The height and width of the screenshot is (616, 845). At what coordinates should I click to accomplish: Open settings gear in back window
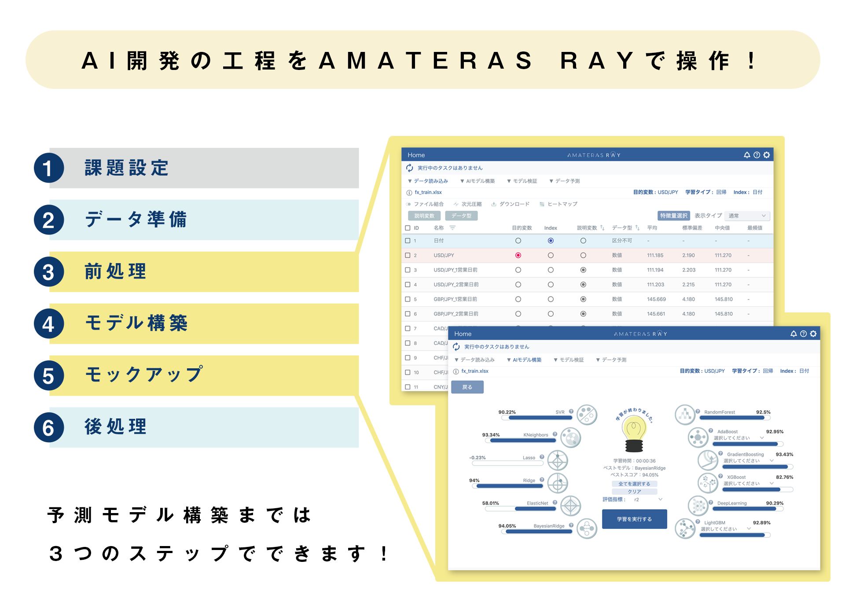point(767,155)
